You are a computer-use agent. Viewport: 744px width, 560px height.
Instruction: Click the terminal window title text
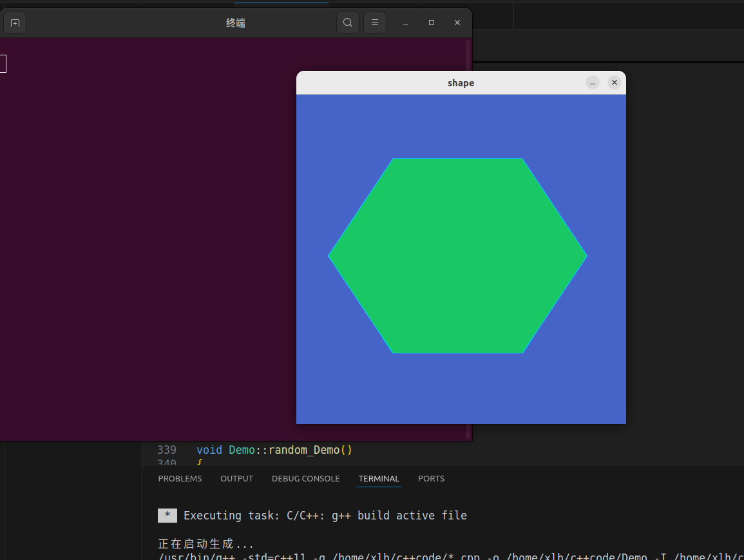point(235,23)
